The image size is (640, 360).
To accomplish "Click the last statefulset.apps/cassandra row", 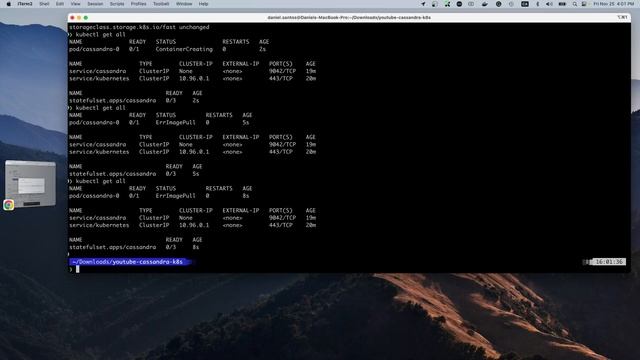I will pyautogui.click(x=134, y=247).
